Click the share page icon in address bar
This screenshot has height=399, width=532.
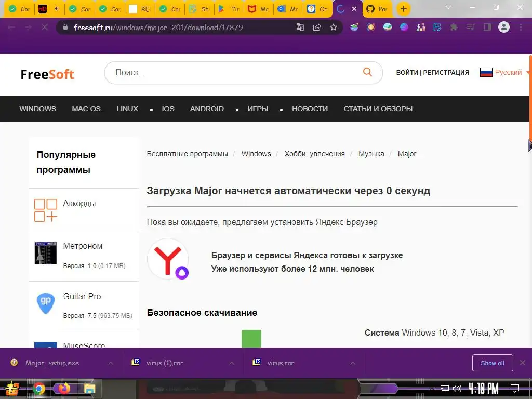coord(317,28)
